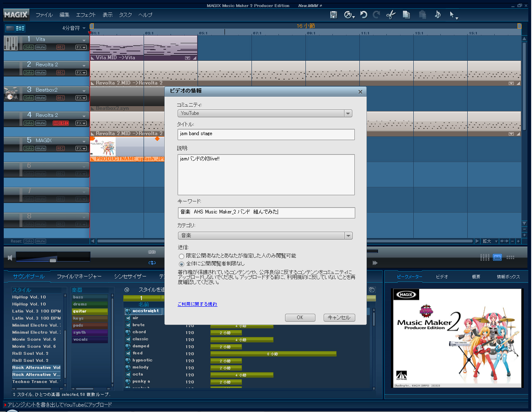This screenshot has width=532, height=412.
Task: Switch to the ビデオ tab in the preview panel
Action: pyautogui.click(x=442, y=277)
